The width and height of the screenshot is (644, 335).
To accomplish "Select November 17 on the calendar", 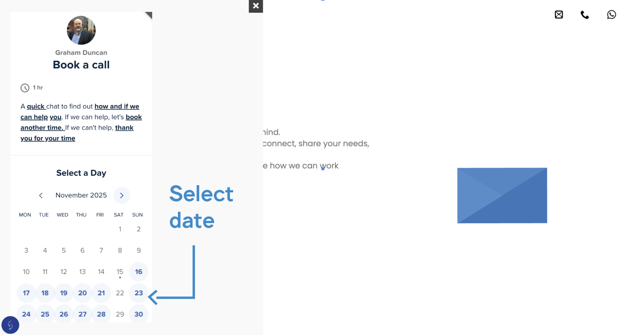I will (26, 293).
